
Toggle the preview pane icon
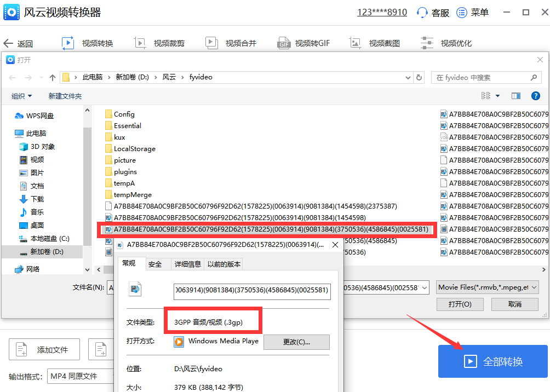[516, 96]
